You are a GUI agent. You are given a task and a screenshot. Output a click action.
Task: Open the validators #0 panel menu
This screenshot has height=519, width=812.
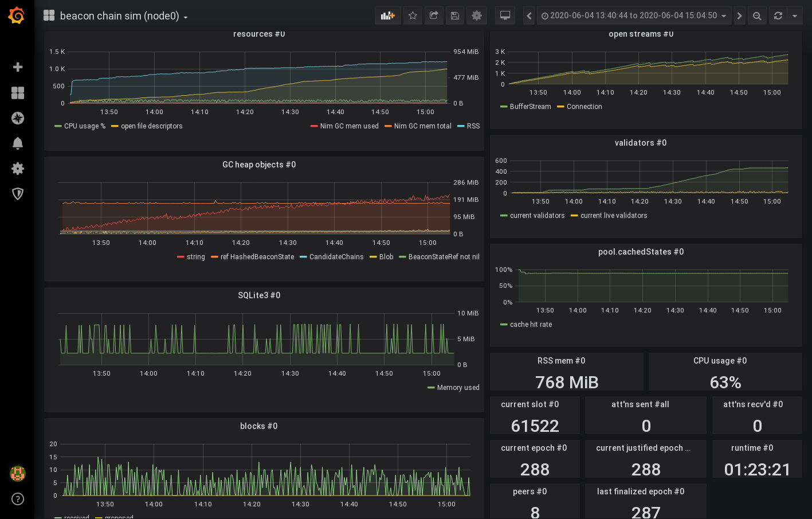[x=641, y=143]
